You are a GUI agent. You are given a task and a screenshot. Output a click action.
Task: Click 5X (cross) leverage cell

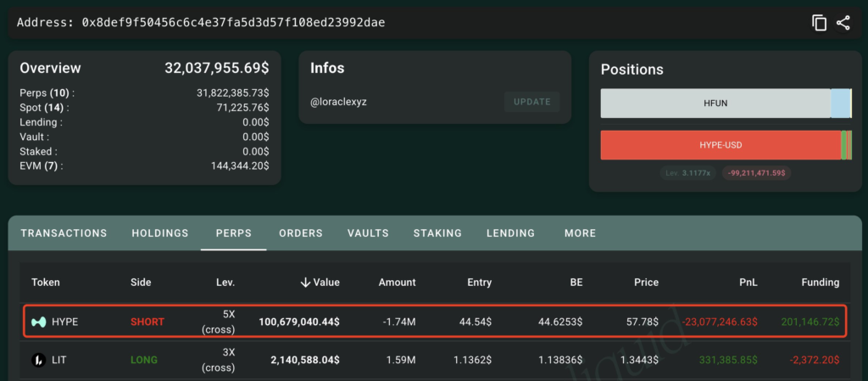219,322
